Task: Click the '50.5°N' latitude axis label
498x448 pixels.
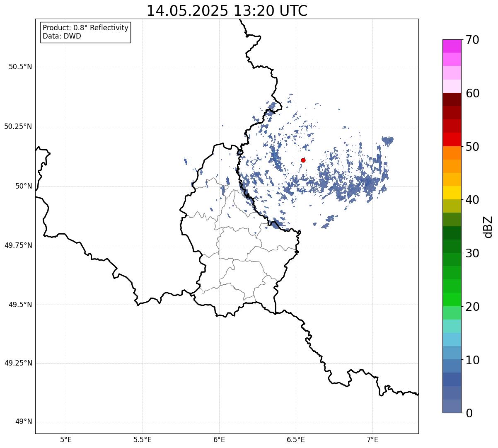Action: (20, 67)
